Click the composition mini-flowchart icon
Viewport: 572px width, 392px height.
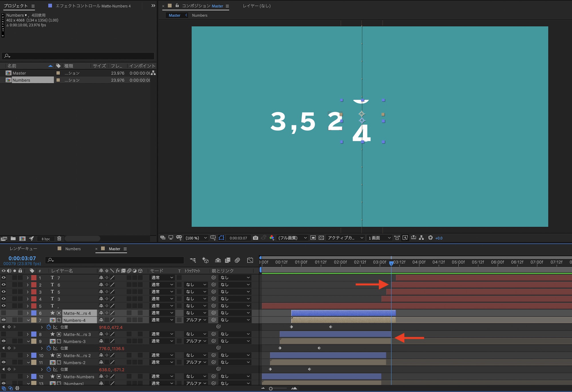tap(193, 260)
